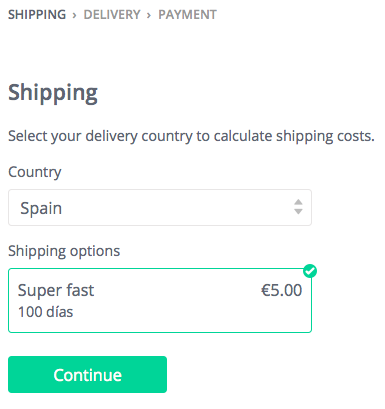Click the Continue button
The height and width of the screenshot is (409, 385).
point(87,374)
